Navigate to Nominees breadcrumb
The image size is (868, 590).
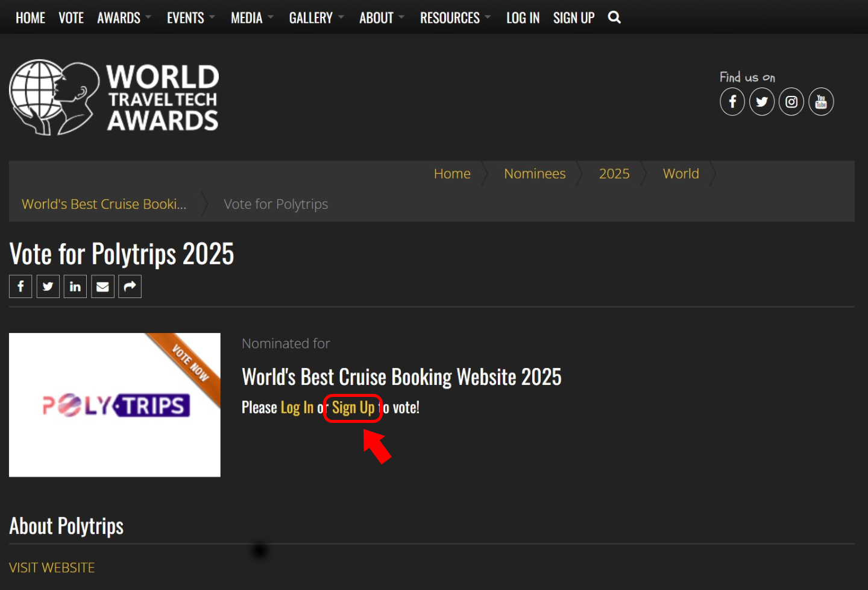click(535, 174)
